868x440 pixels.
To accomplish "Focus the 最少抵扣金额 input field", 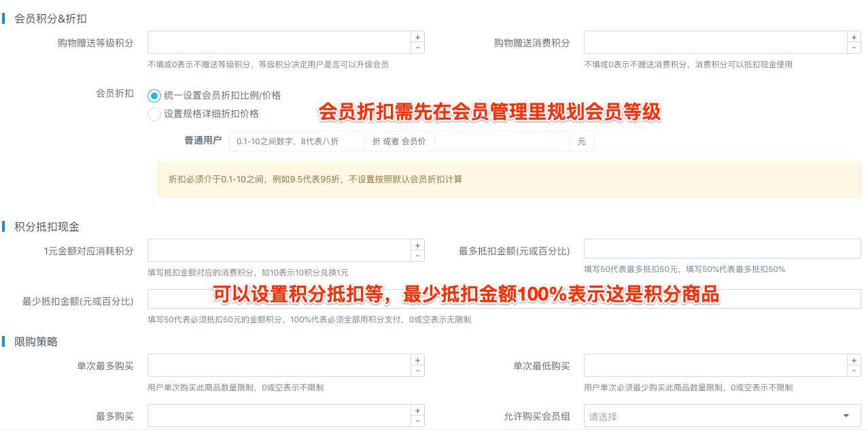I will (503, 299).
